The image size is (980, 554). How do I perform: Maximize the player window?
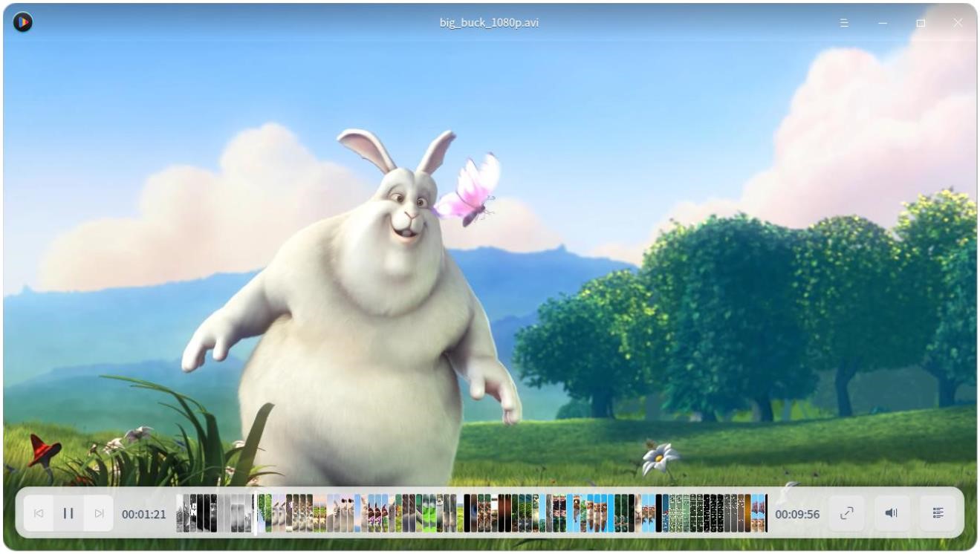coord(921,23)
